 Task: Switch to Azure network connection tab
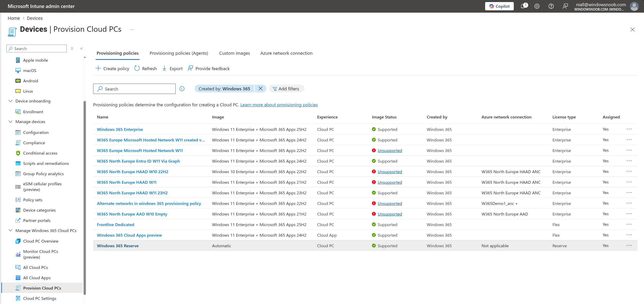[x=286, y=53]
